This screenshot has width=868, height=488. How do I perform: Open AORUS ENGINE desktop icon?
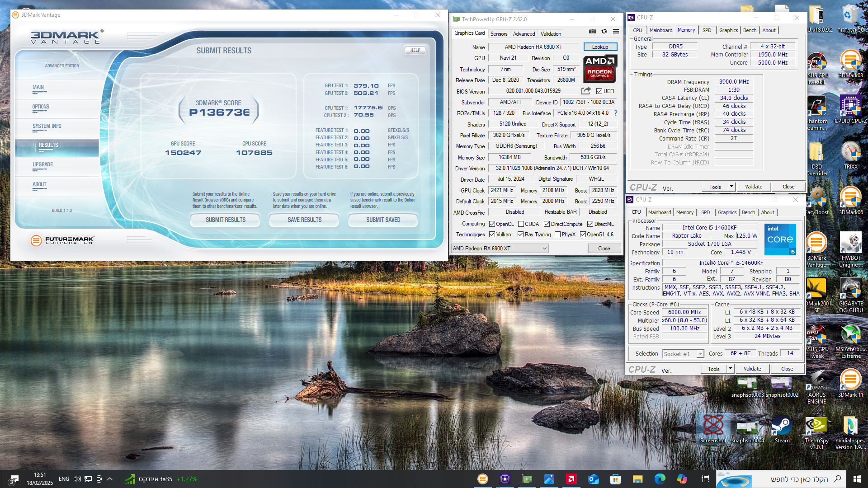point(816,387)
